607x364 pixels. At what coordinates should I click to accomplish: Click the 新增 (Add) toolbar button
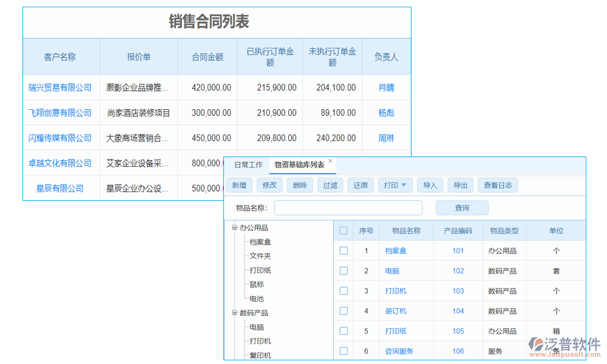(x=239, y=185)
